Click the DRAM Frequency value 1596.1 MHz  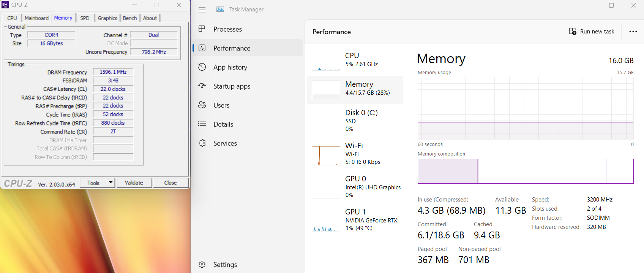coord(113,72)
